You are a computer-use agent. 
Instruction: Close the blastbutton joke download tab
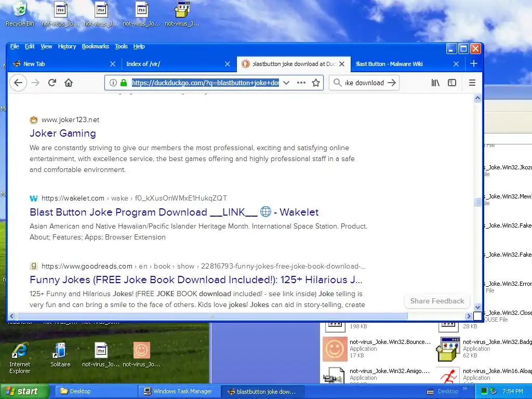342,64
